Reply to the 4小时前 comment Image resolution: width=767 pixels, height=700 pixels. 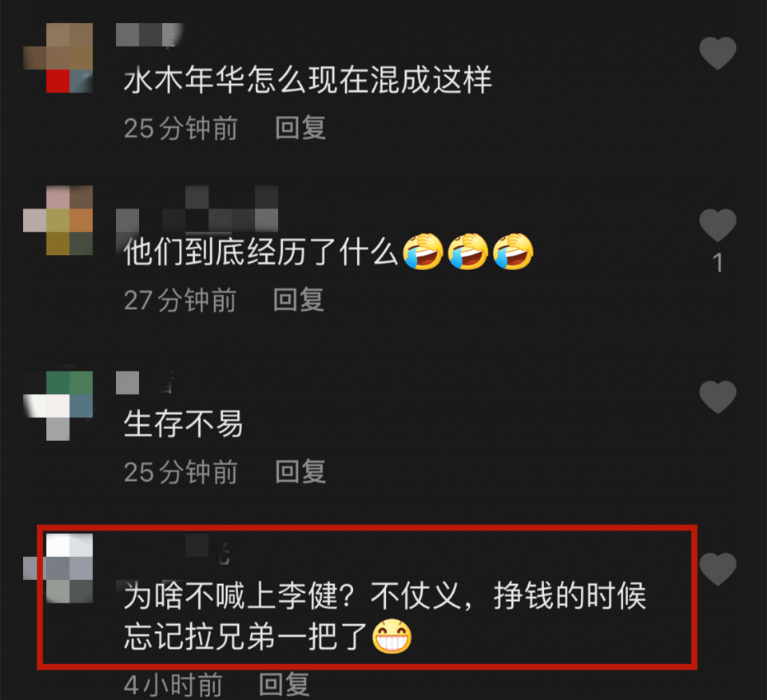click(x=284, y=685)
